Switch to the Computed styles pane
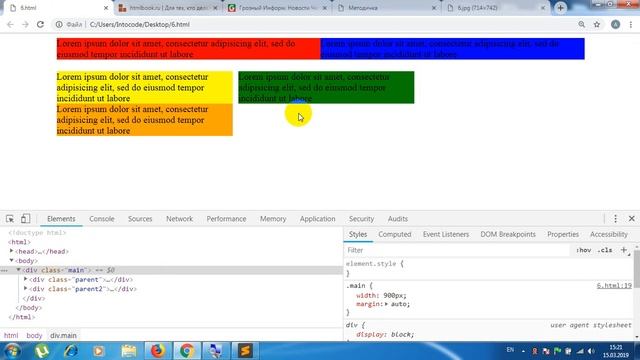 pos(395,234)
